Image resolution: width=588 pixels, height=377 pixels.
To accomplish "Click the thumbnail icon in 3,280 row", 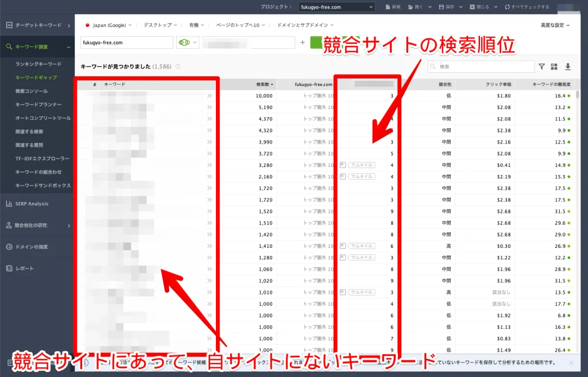I will coord(342,165).
